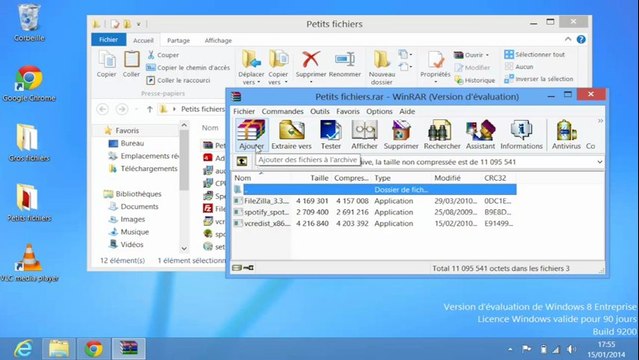Click the red Supprimer icon in Explorer
Image resolution: width=639 pixels, height=360 pixels.
(x=311, y=60)
